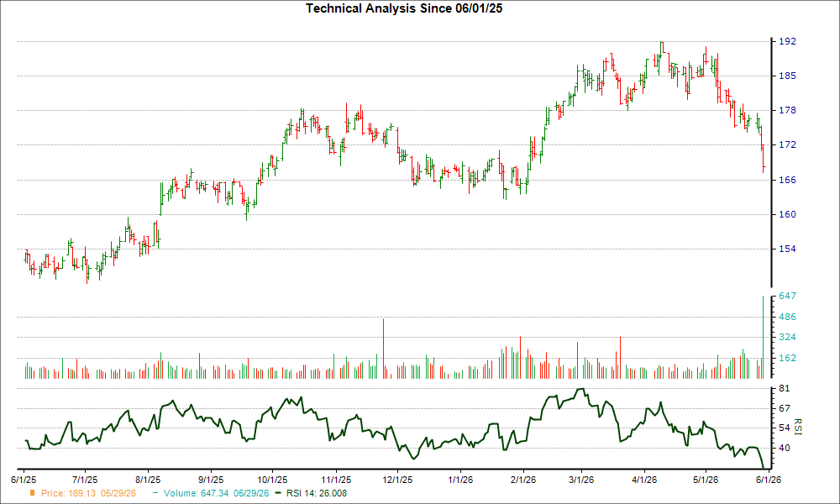Image resolution: width=840 pixels, height=504 pixels.
Task: Select the 172 price axis label
Action: (x=787, y=145)
